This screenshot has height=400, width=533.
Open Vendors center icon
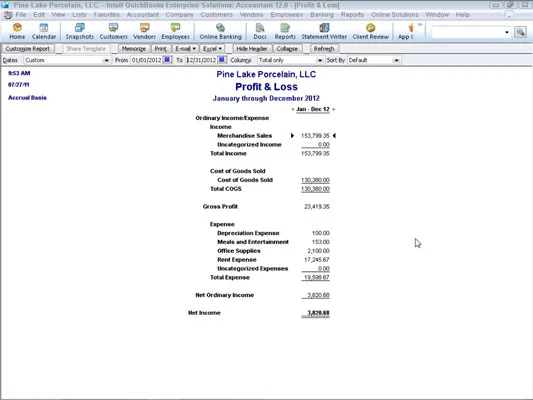[144, 31]
